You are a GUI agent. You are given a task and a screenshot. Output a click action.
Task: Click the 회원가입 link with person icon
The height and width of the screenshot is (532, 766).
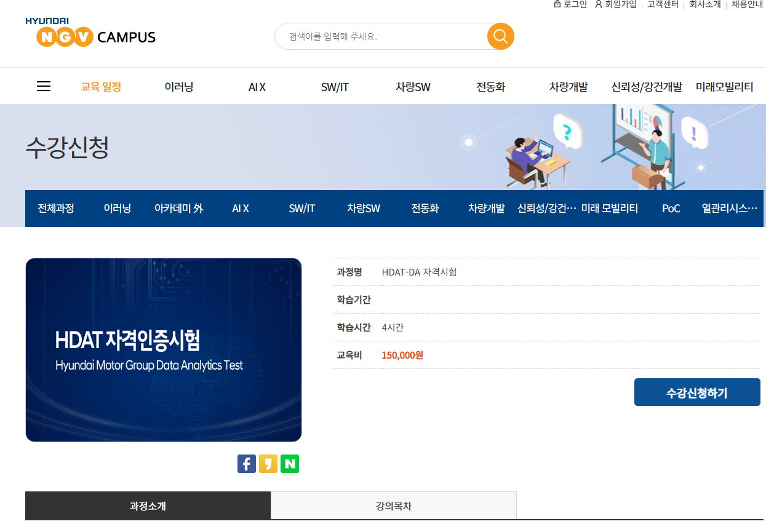click(615, 4)
